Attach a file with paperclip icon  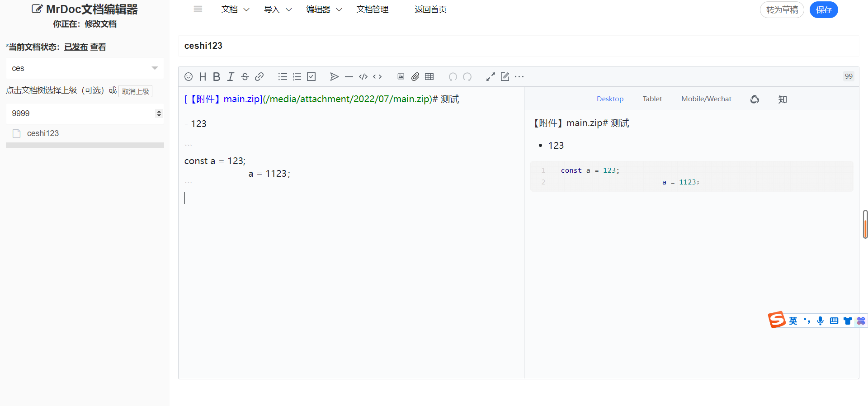click(x=415, y=77)
